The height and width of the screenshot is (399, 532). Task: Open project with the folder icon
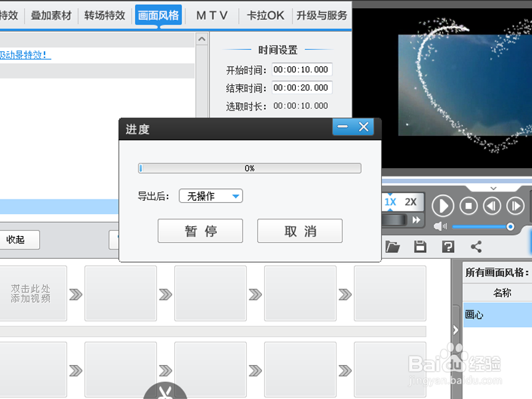(x=392, y=247)
